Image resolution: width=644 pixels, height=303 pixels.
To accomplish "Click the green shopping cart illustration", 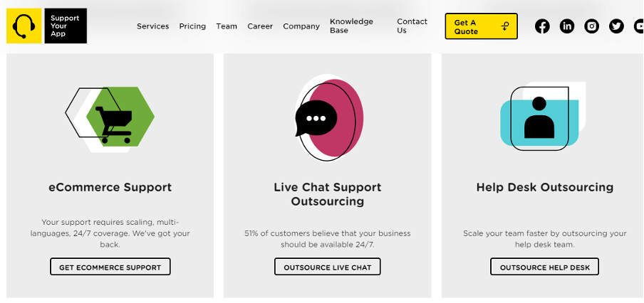I will click(110, 119).
